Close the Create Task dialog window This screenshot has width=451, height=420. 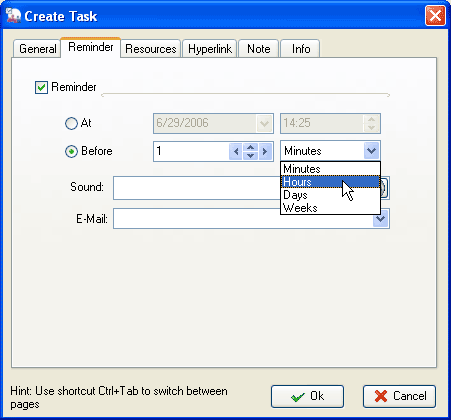(x=435, y=16)
